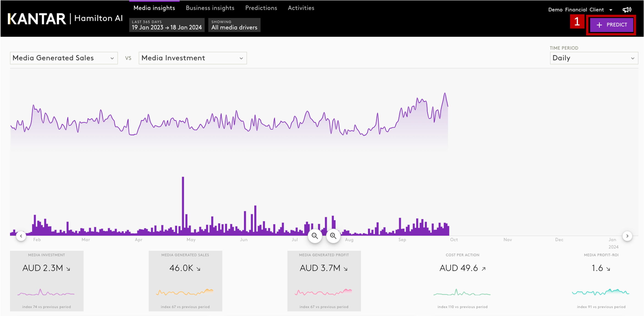Screen dimensions: 644x316
Task: Change the Last 365 Days date range
Action: click(x=167, y=25)
